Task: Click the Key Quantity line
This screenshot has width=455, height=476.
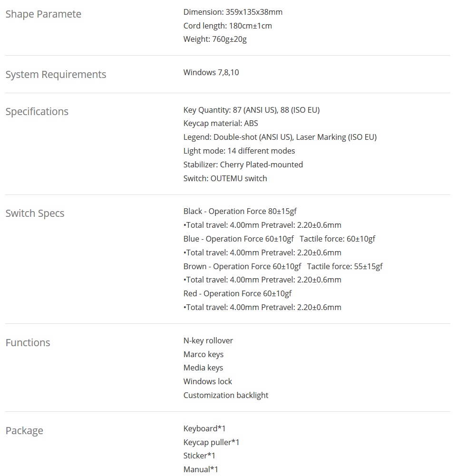Action: click(x=251, y=110)
